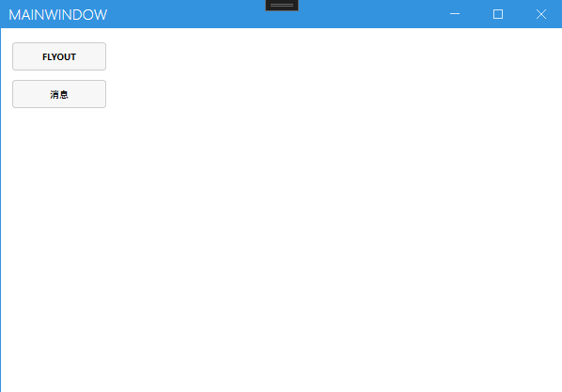Click the dash minimize icon in title bar
Screen dimensions: 562x392
pos(455,14)
